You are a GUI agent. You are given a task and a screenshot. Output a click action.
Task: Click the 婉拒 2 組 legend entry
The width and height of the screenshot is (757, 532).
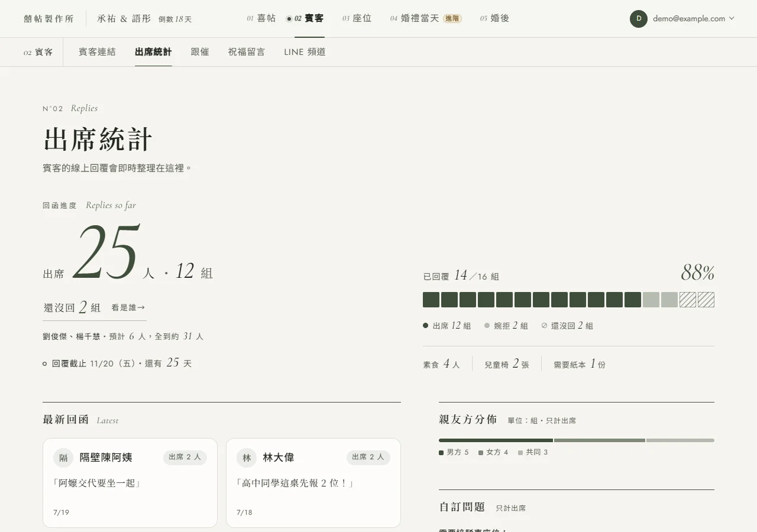tap(506, 326)
